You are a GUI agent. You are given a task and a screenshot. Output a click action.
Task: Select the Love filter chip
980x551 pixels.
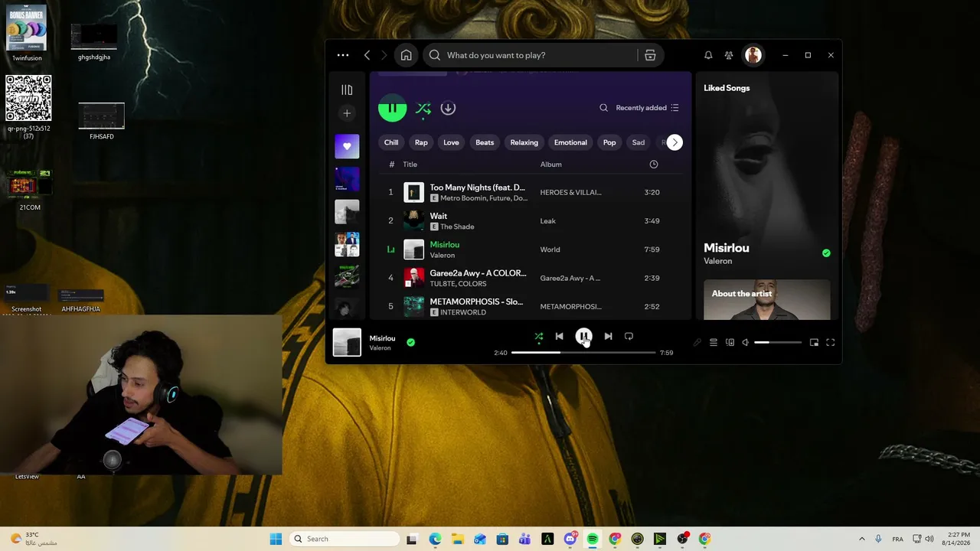[451, 142]
